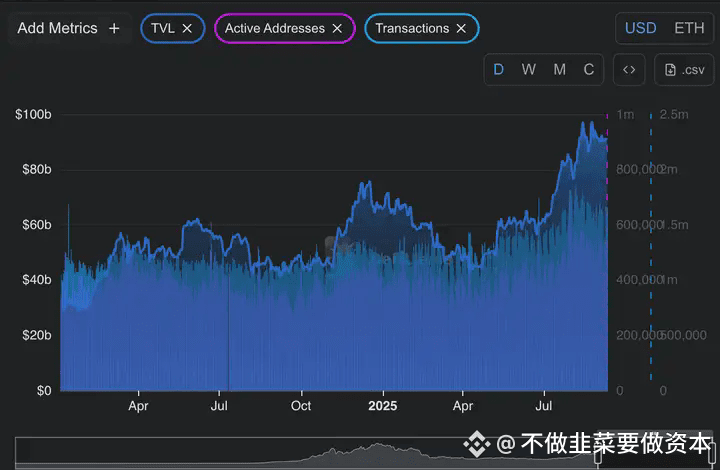This screenshot has height=470, width=720.
Task: Select the TVL metric chip
Action: click(172, 28)
